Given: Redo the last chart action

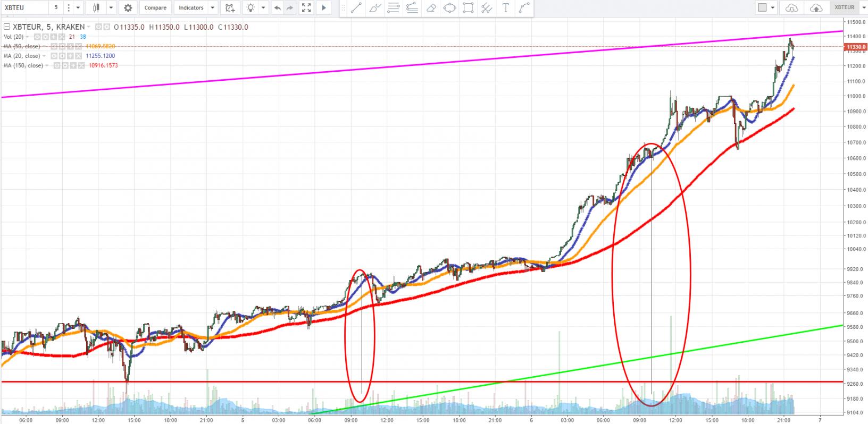Looking at the screenshot, I should pyautogui.click(x=289, y=7).
